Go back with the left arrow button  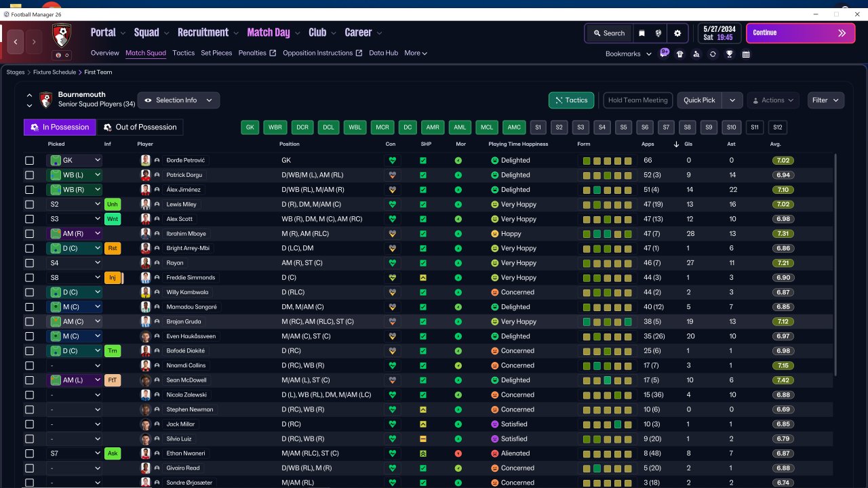pyautogui.click(x=16, y=42)
